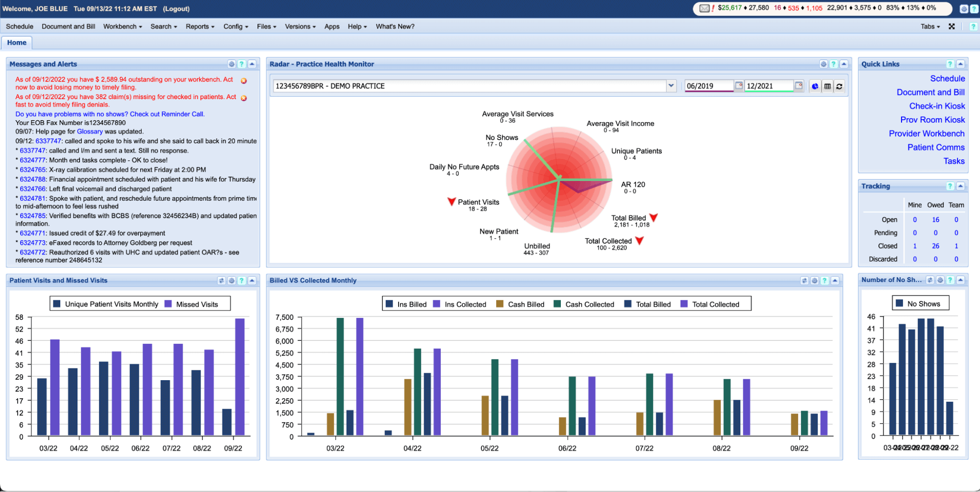Refresh Billed VS Collected Monthly panel
Screen dimensions: 980x492
coord(804,281)
